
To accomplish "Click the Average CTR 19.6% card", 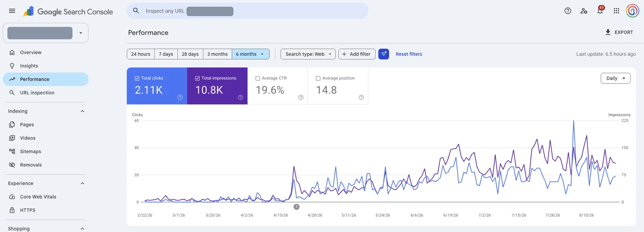I will 277,86.
